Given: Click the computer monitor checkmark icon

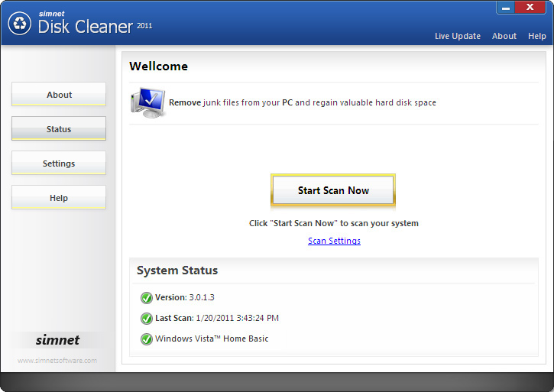Looking at the screenshot, I should (147, 102).
